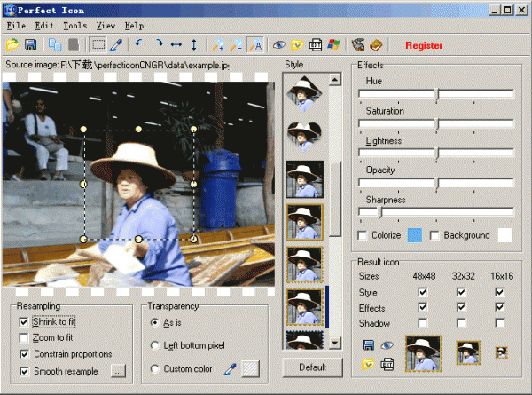Image resolution: width=532 pixels, height=395 pixels.
Task: Open source image with folder icon in toolbar
Action: coord(12,45)
